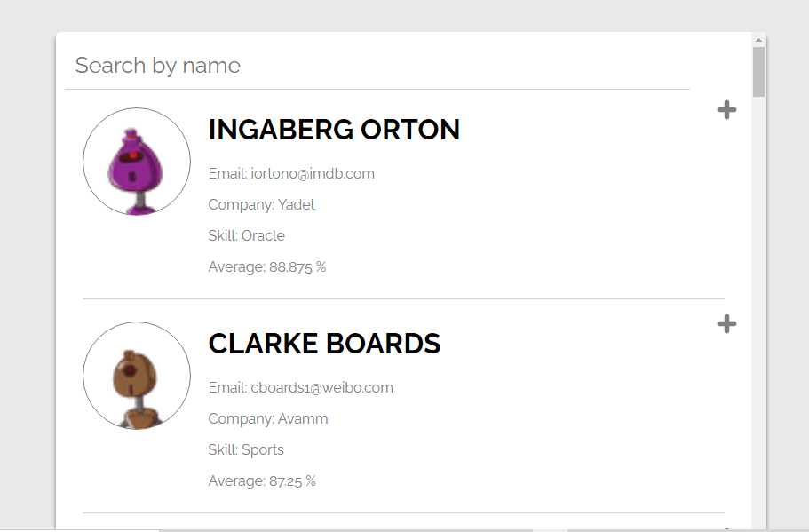Expand Clarke Boards' details with plus icon
This screenshot has width=809, height=532.
[x=726, y=324]
